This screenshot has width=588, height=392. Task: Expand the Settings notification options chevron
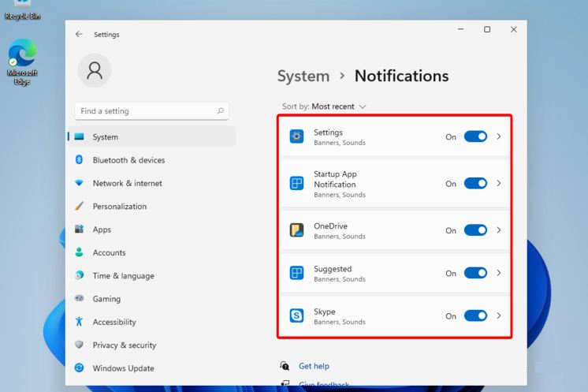tap(499, 136)
